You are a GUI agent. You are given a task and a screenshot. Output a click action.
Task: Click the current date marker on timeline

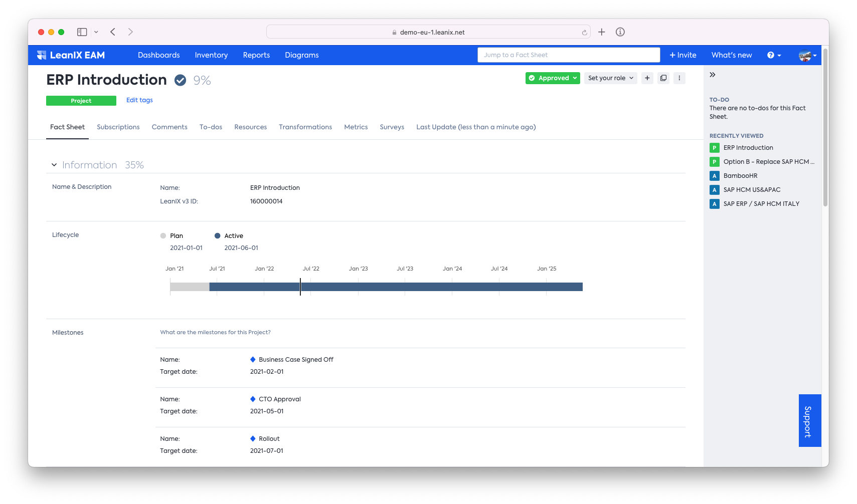point(300,287)
